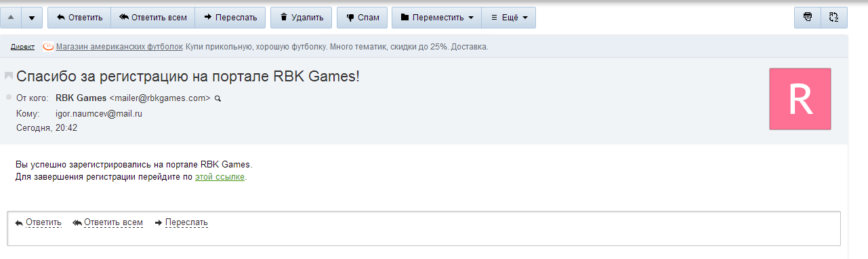The height and width of the screenshot is (259, 868).
Task: Expand the 'Ещё' dropdown menu
Action: [x=509, y=18]
